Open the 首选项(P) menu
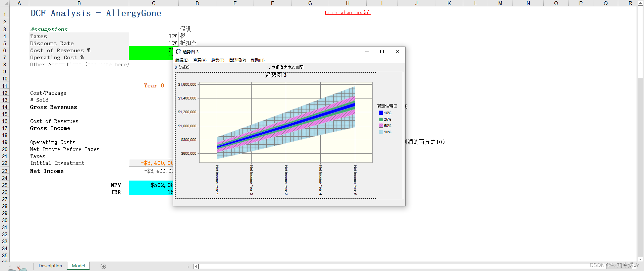This screenshot has height=271, width=644. [x=237, y=60]
